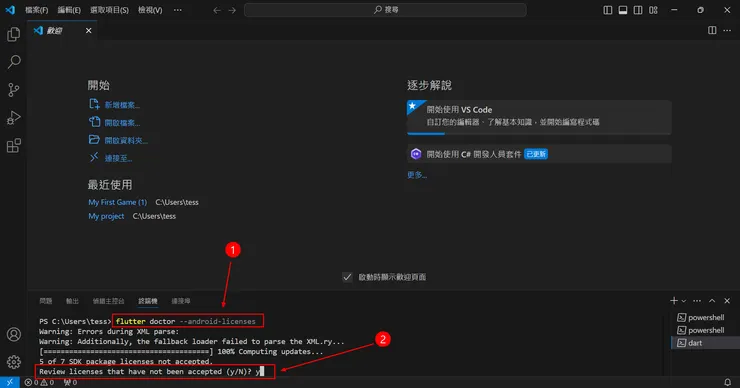The height and width of the screenshot is (388, 740).
Task: Go back using the left arrow
Action: 217,10
